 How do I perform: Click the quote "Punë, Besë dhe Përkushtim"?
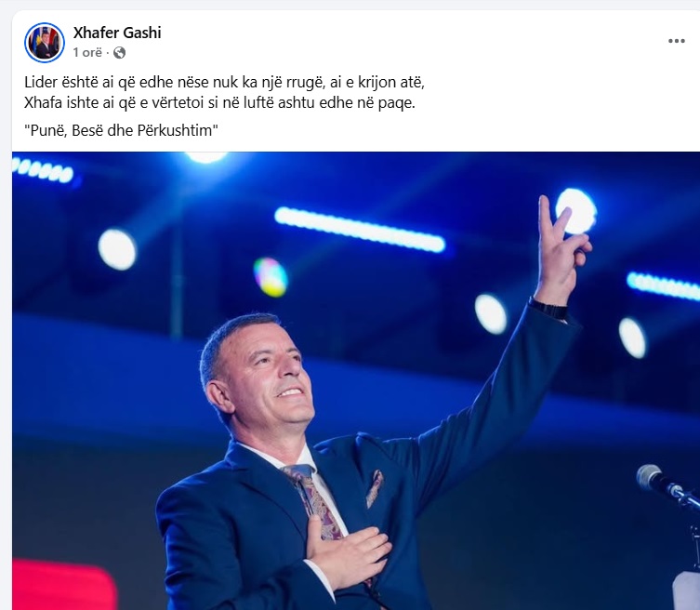[x=121, y=130]
